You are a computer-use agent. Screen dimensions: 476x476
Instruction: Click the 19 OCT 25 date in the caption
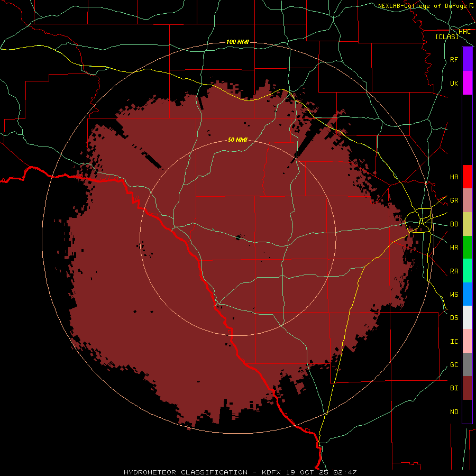(x=308, y=472)
